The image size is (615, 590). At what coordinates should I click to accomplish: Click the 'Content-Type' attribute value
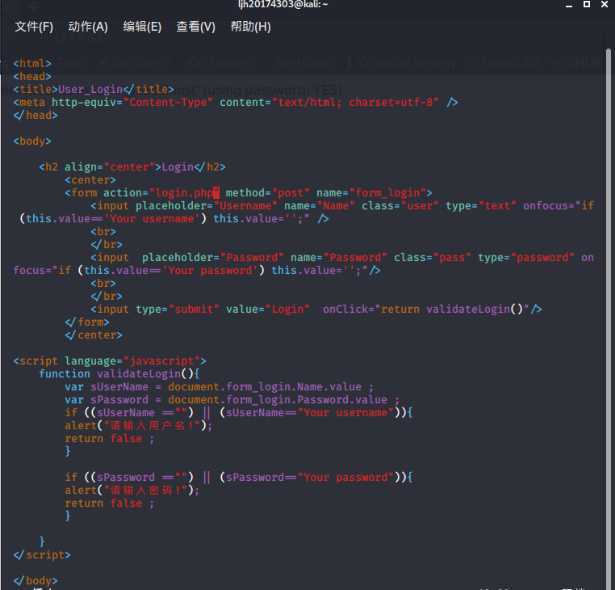click(x=168, y=102)
